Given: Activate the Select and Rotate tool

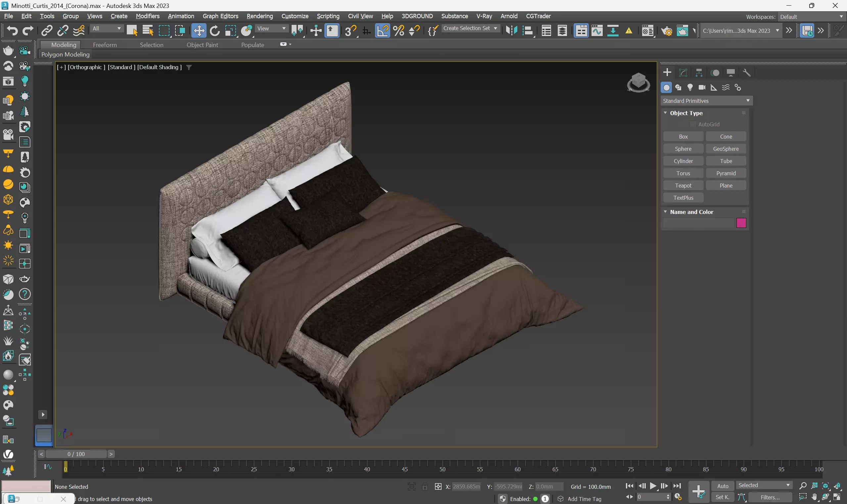Looking at the screenshot, I should pos(214,30).
